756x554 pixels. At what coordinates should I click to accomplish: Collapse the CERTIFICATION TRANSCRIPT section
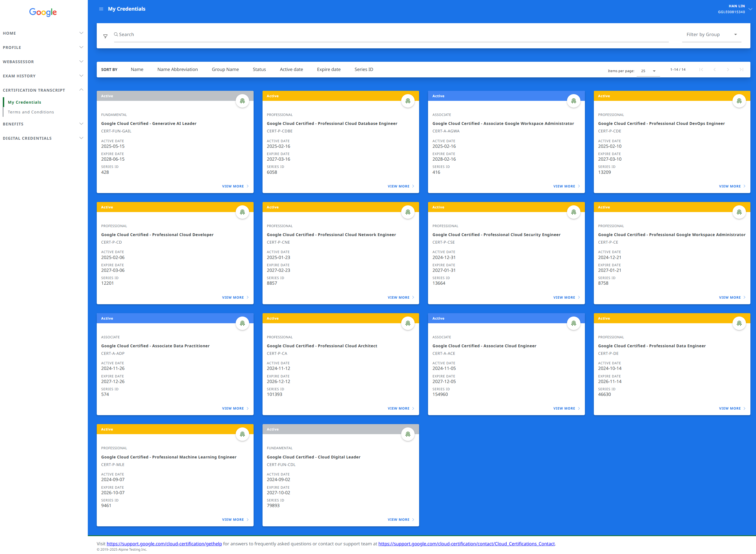pyautogui.click(x=43, y=90)
